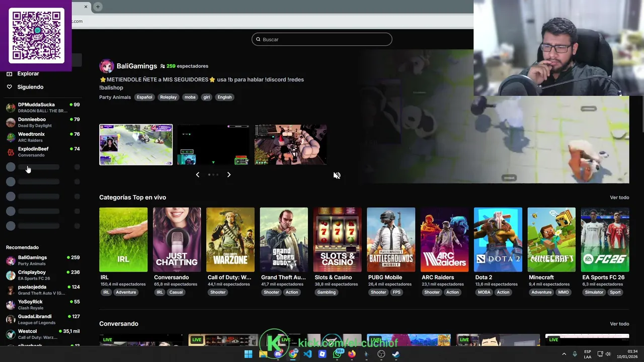
Task: Open ARC Raiders category card
Action: (x=445, y=240)
